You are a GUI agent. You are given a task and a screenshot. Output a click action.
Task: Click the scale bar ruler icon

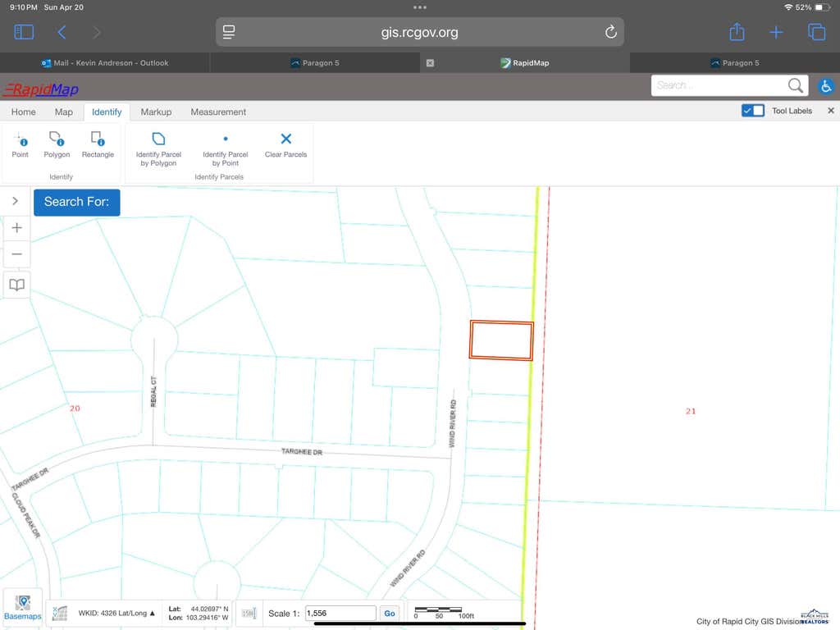click(249, 614)
